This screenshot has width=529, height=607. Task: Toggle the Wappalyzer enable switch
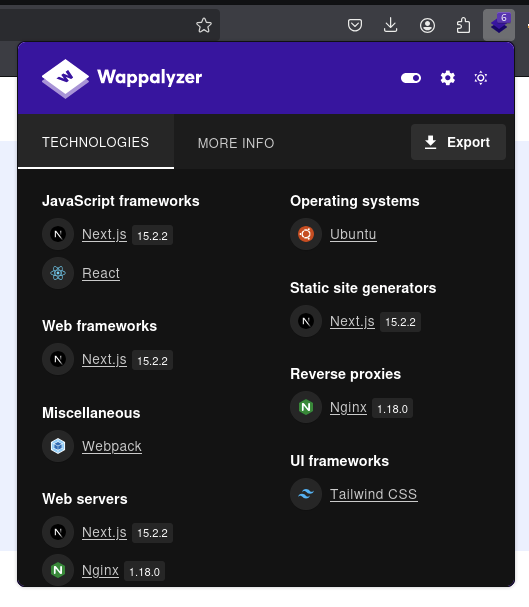click(411, 78)
